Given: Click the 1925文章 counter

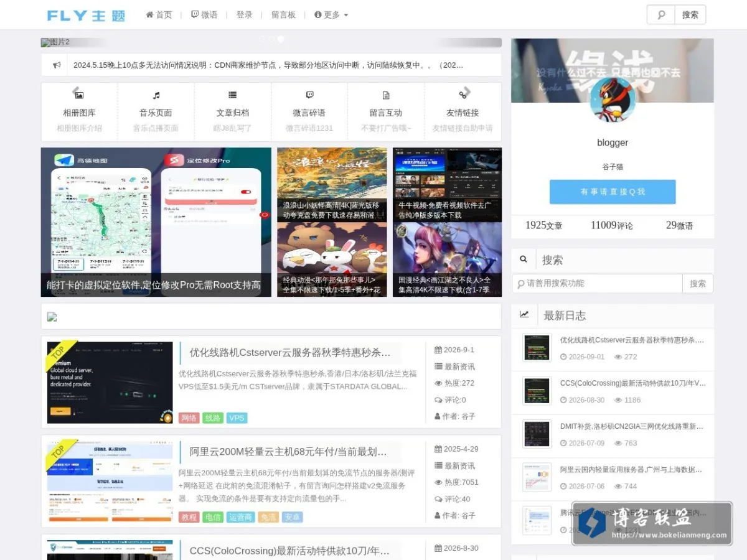Looking at the screenshot, I should [543, 225].
